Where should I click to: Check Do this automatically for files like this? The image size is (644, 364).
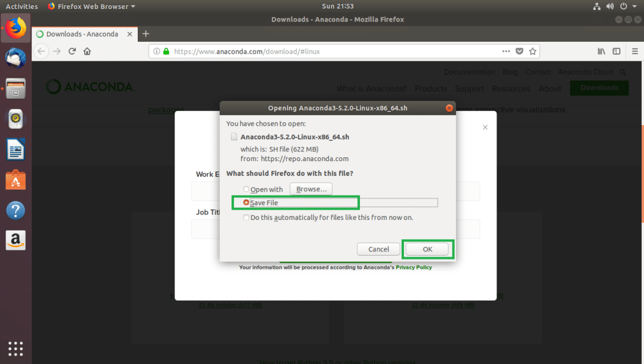pos(246,218)
